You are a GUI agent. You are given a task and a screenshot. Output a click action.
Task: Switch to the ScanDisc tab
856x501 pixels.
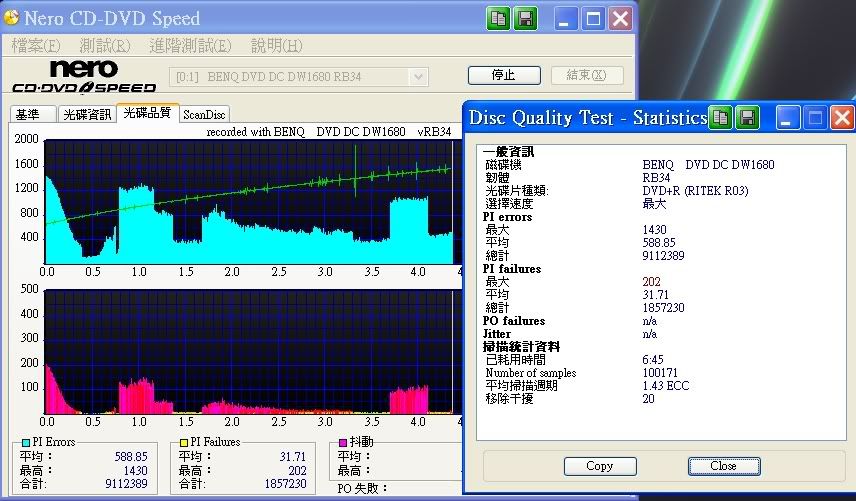[204, 114]
